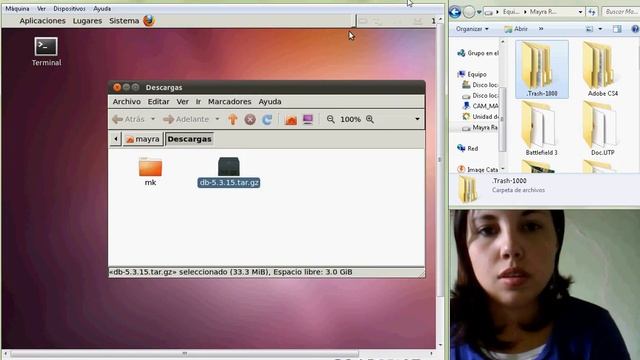Open the Marcadores menu
Viewport: 640px width, 360px height.
(x=229, y=102)
